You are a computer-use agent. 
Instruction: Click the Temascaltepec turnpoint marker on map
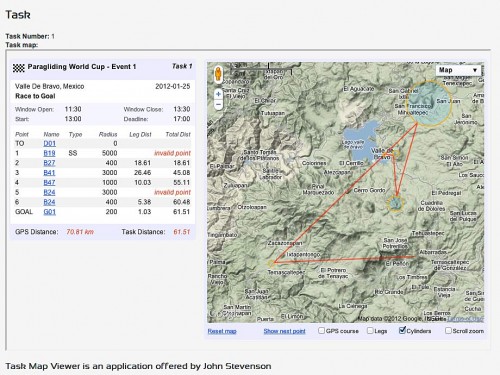point(272,263)
